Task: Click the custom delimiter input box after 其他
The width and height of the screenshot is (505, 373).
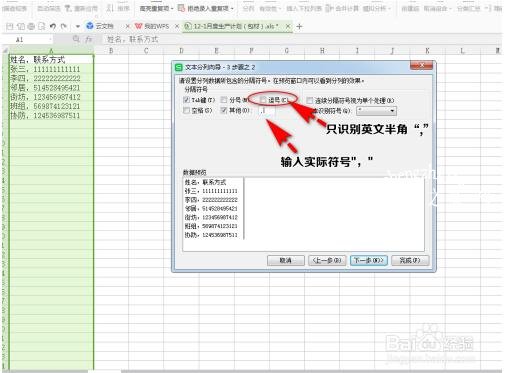Action: coord(267,111)
